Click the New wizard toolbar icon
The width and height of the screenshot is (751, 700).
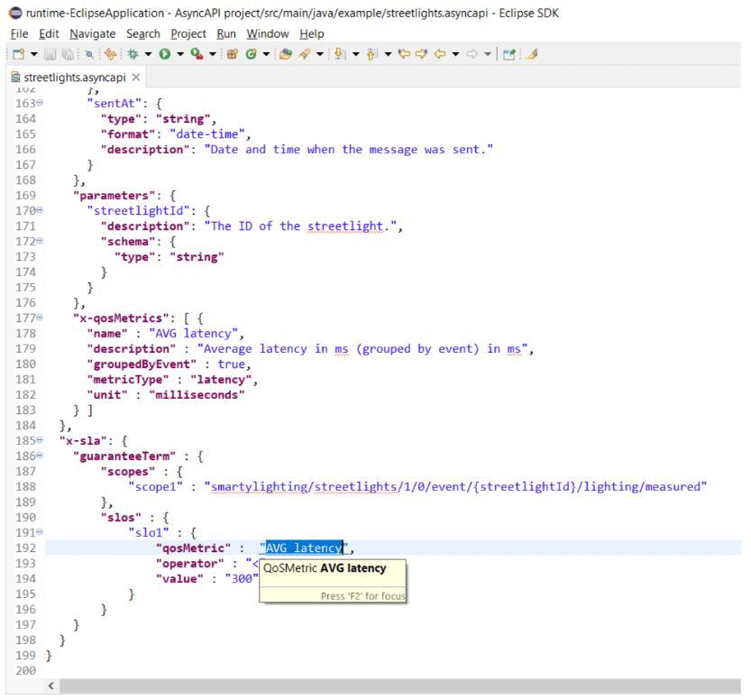(x=19, y=54)
